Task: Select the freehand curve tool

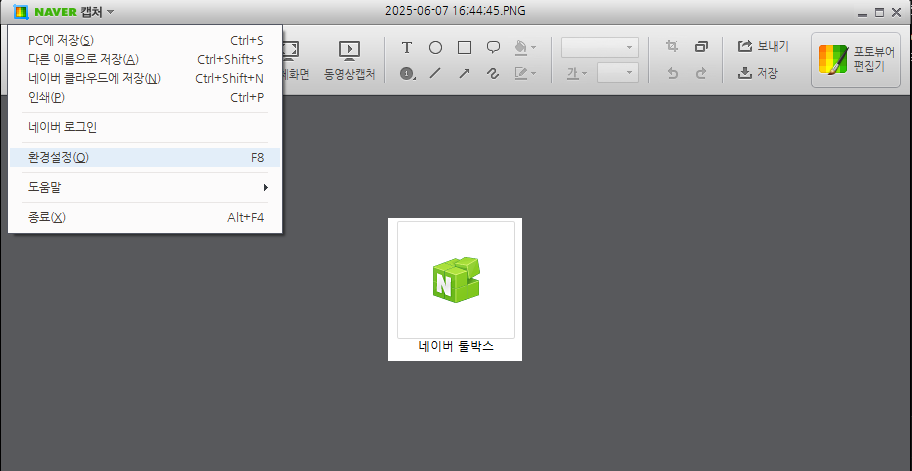Action: 493,73
